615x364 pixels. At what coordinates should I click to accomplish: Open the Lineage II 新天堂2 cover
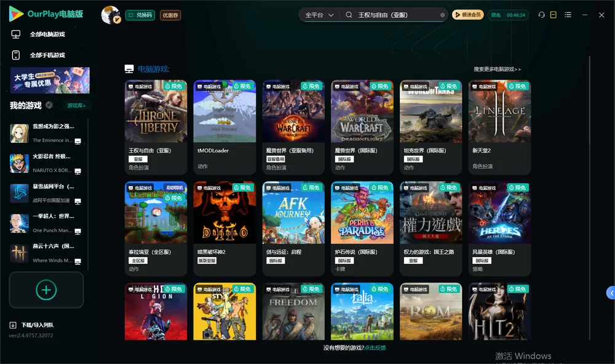click(499, 111)
